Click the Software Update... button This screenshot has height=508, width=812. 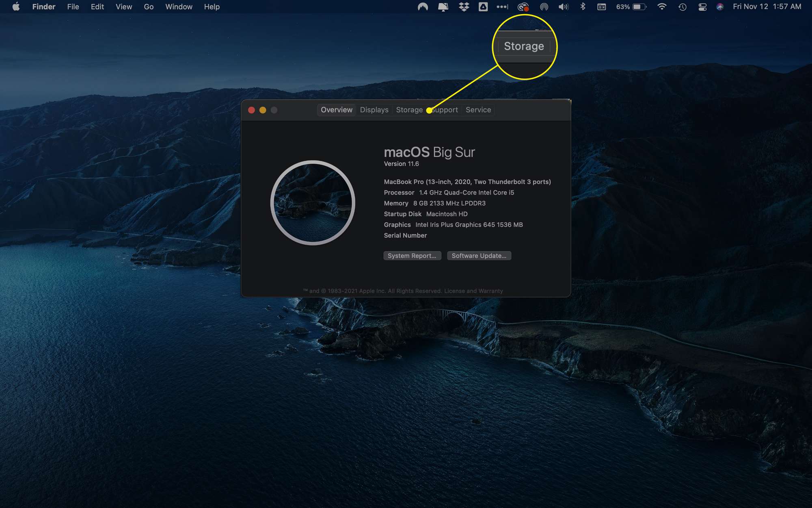[x=479, y=256]
